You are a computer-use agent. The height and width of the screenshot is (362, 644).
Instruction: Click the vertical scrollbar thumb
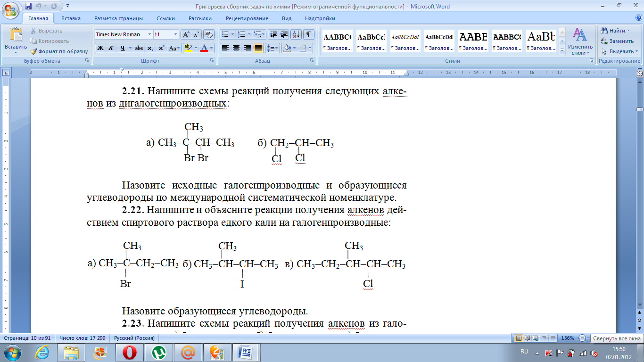(640, 109)
